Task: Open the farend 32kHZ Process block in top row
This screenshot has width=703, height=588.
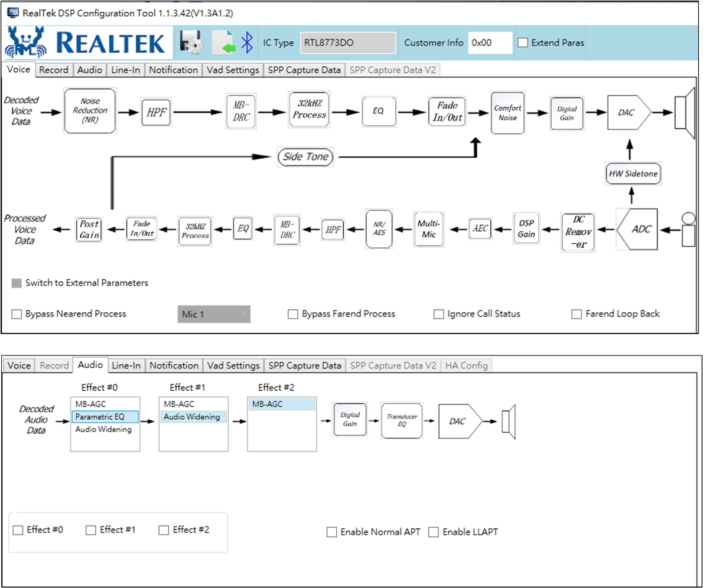Action: click(310, 109)
